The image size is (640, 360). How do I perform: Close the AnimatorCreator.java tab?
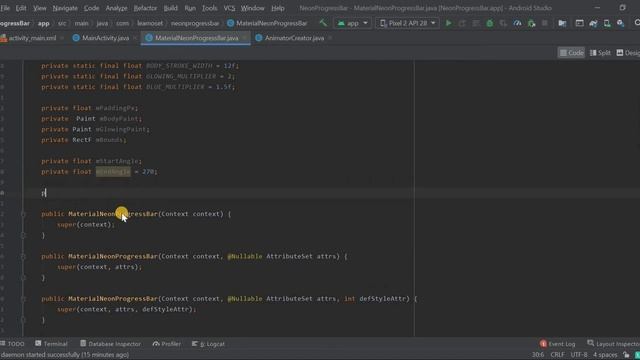coord(330,38)
